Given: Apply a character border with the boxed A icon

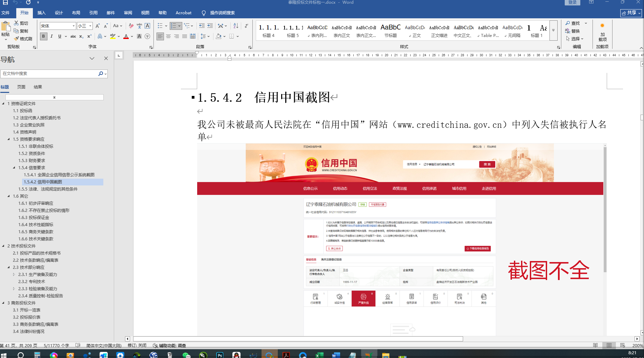Looking at the screenshot, I should pyautogui.click(x=147, y=26).
